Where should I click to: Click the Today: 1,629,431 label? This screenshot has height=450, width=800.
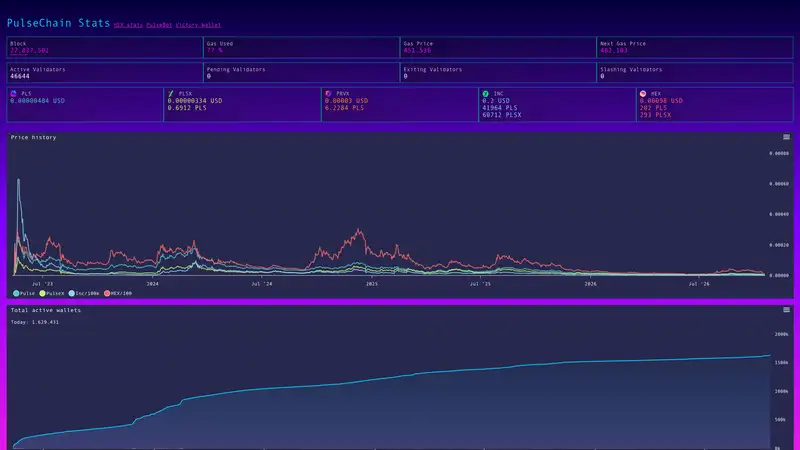(x=35, y=322)
